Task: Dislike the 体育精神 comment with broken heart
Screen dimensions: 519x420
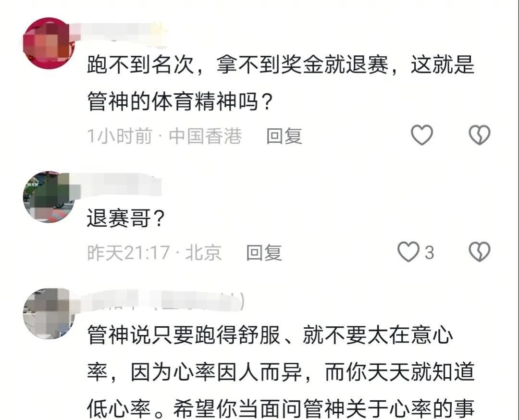Action: (x=479, y=135)
